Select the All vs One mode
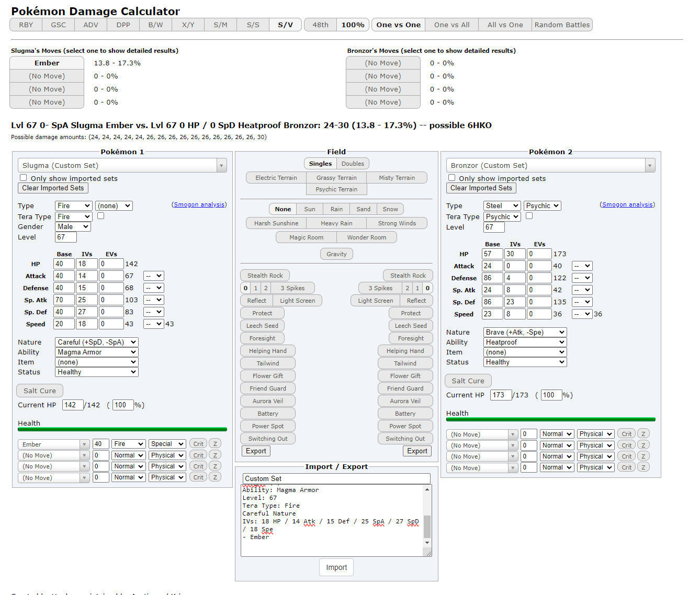700x595 pixels. 505,25
